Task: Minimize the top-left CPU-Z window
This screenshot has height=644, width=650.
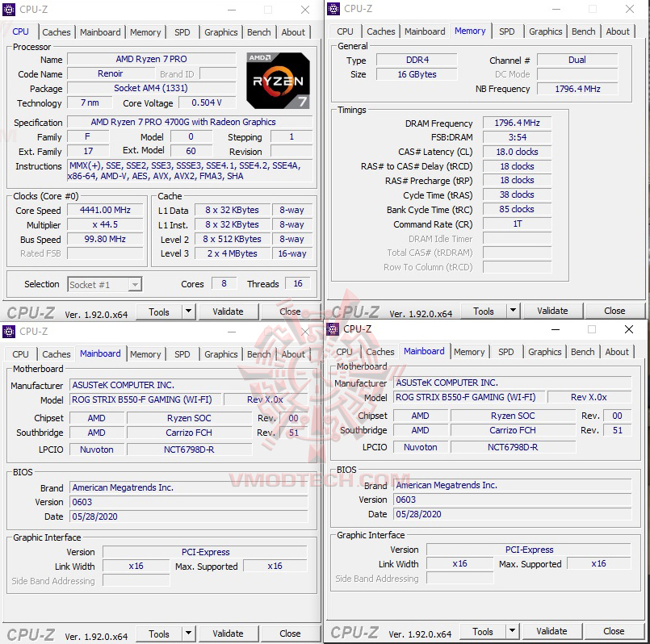Action: [x=232, y=10]
